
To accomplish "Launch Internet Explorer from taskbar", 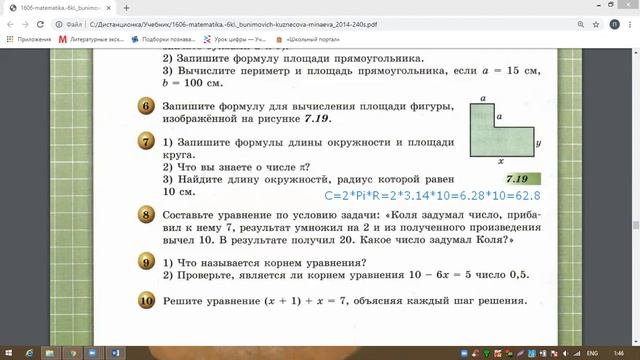I will click(29, 353).
